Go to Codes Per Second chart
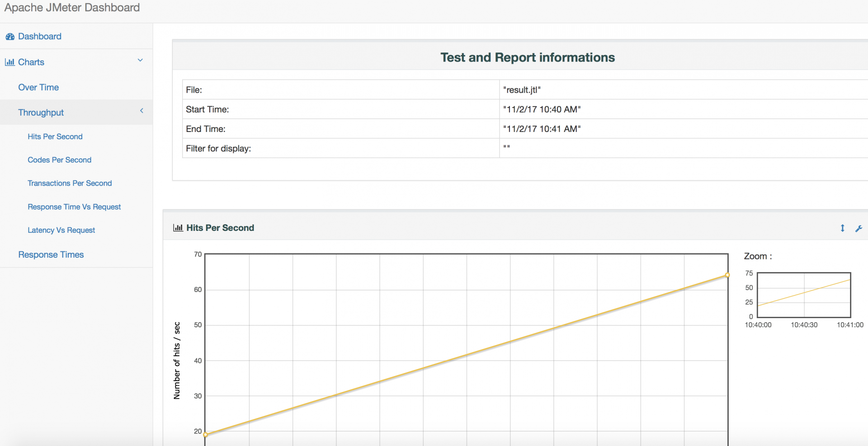Viewport: 868px width, 446px height. tap(59, 160)
